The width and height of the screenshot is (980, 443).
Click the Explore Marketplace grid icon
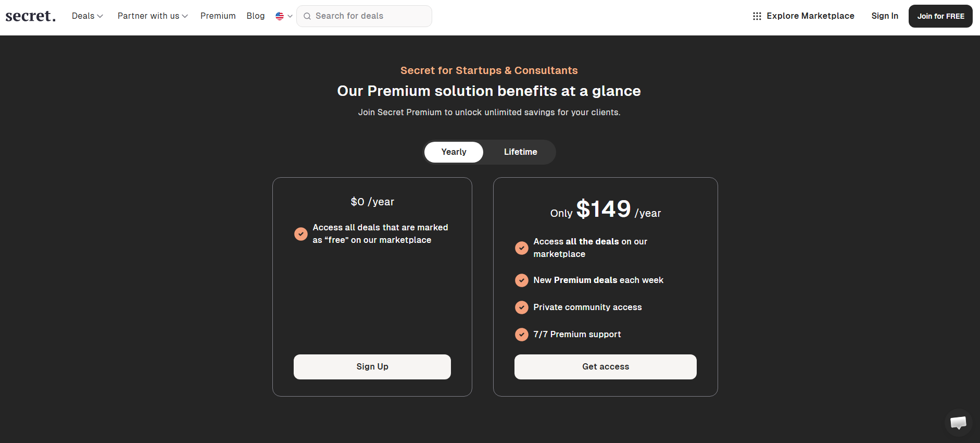[x=757, y=16]
